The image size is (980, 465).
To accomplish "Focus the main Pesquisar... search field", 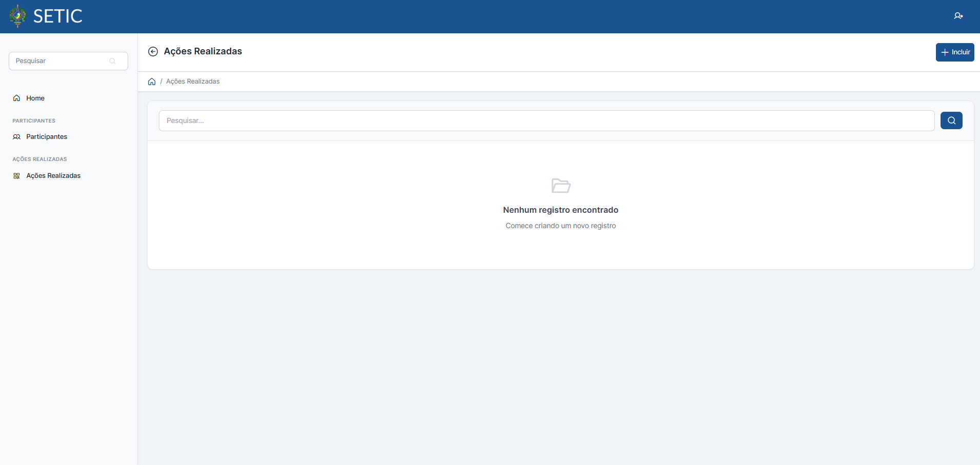I will tap(546, 120).
